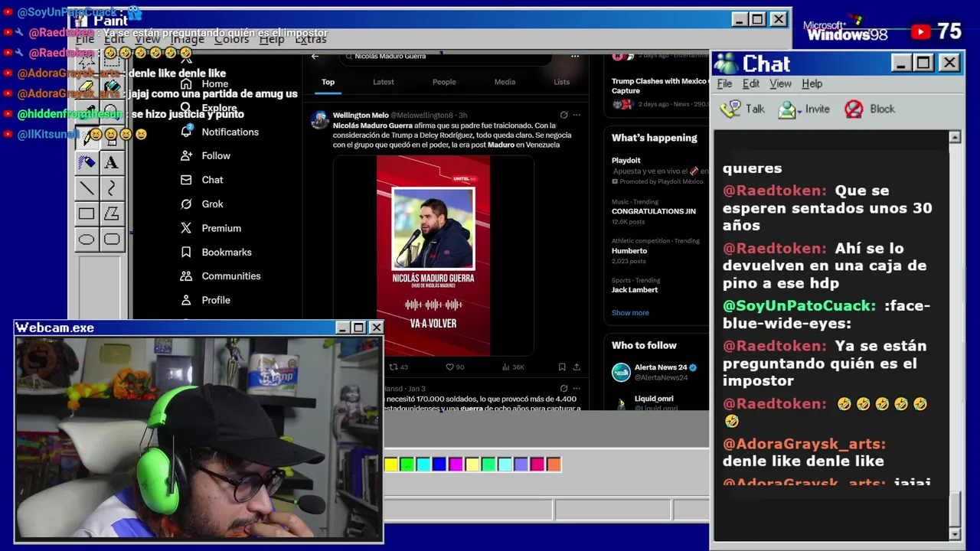980x551 pixels.
Task: Select the Fill With Color bucket tool
Action: pyautogui.click(x=112, y=86)
